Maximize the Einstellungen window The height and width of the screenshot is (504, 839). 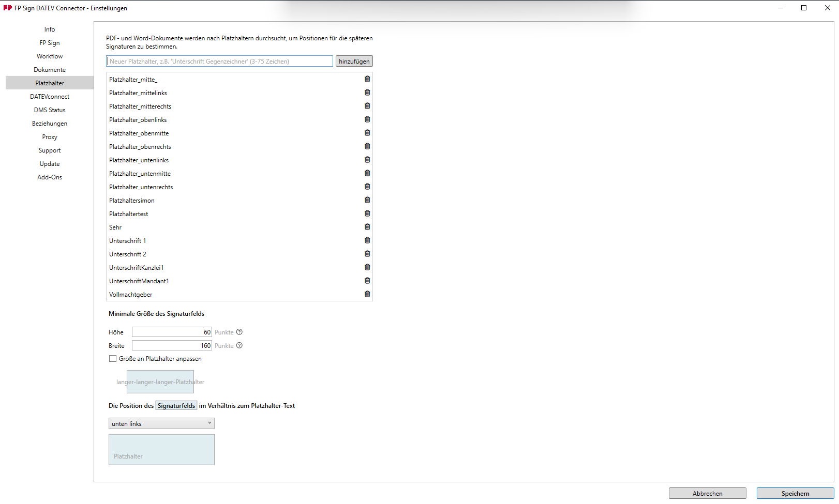(804, 8)
